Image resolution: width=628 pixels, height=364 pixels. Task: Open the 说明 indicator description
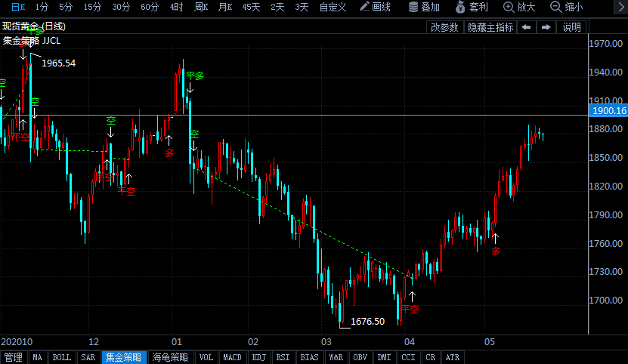coord(571,27)
